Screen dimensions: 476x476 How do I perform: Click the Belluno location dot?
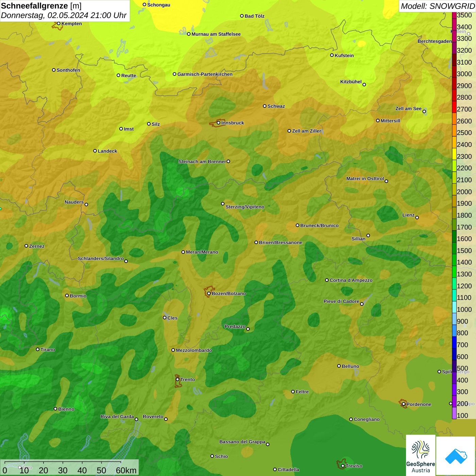click(339, 366)
